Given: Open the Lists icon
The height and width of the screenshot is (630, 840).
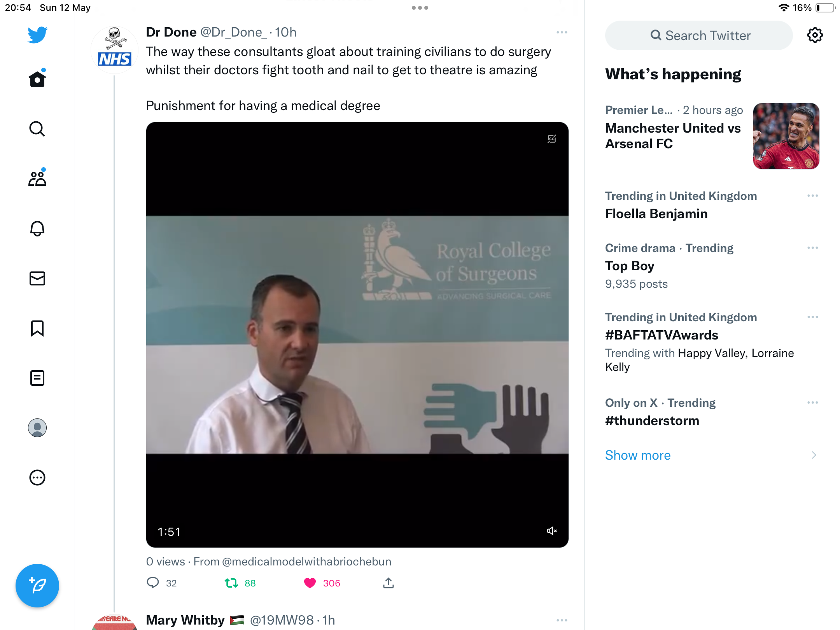Looking at the screenshot, I should point(37,378).
